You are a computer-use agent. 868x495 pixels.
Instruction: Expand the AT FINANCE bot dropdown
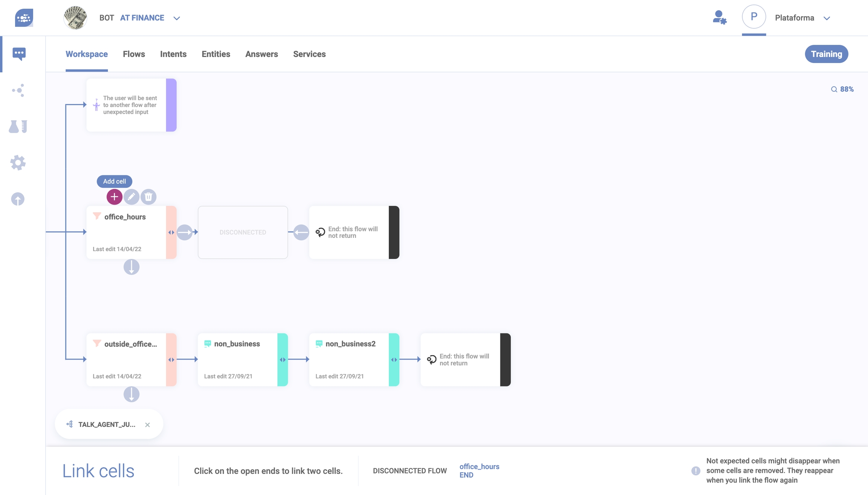pos(177,18)
